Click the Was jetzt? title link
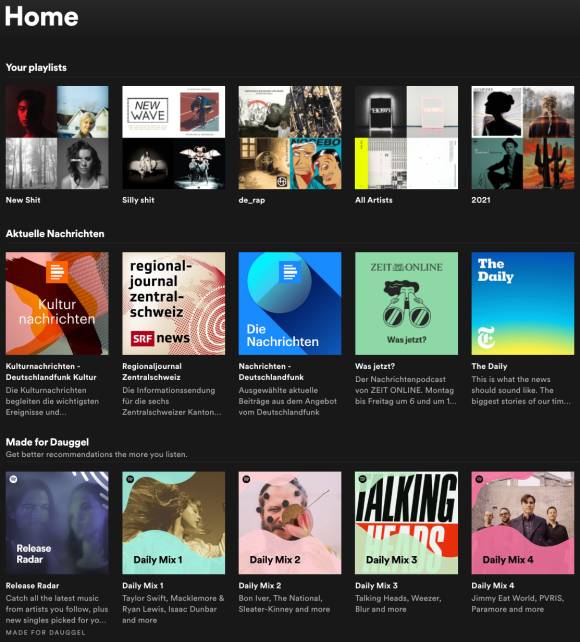Screen dimensions: 580x642 (375, 366)
